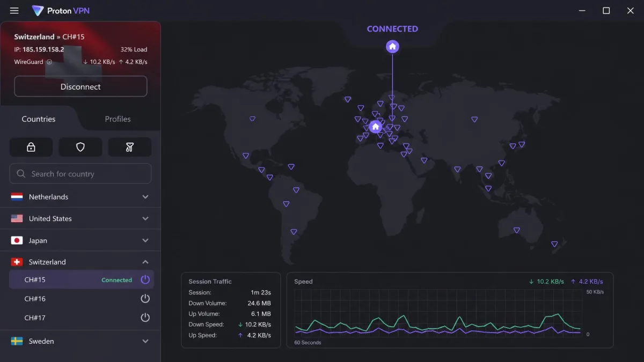Click the speed graph chart
644x362 pixels.
[x=437, y=313]
